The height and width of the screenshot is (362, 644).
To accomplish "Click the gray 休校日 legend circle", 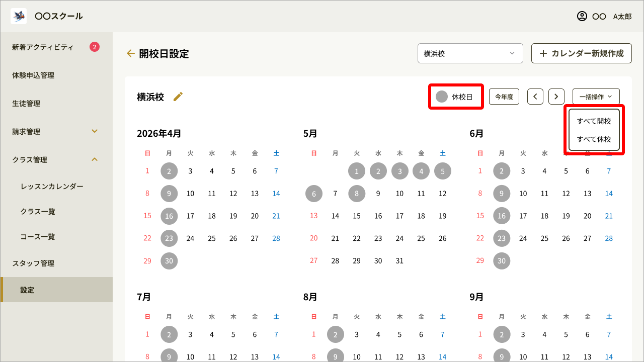I will (x=442, y=97).
